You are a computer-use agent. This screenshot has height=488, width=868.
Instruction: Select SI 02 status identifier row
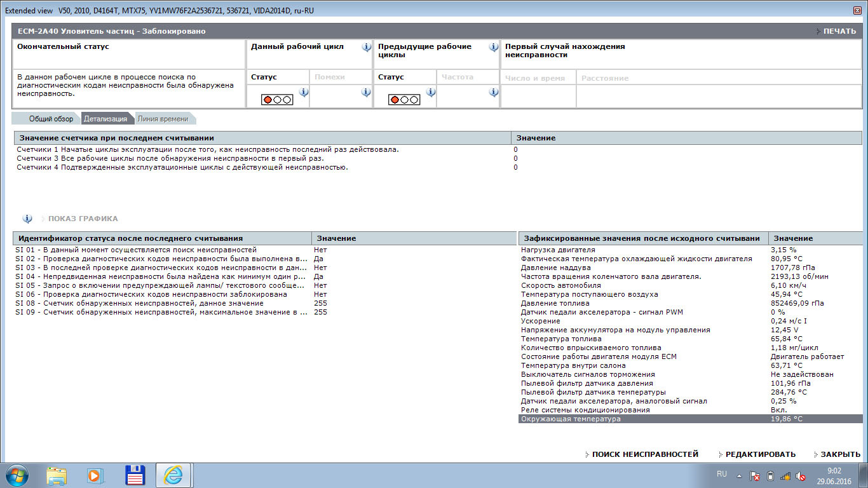click(265, 259)
